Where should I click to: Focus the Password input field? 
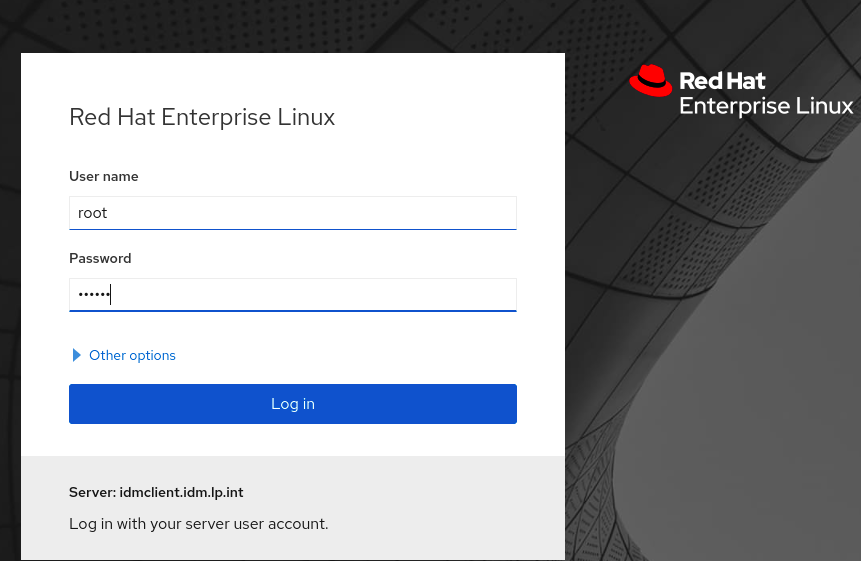point(293,295)
